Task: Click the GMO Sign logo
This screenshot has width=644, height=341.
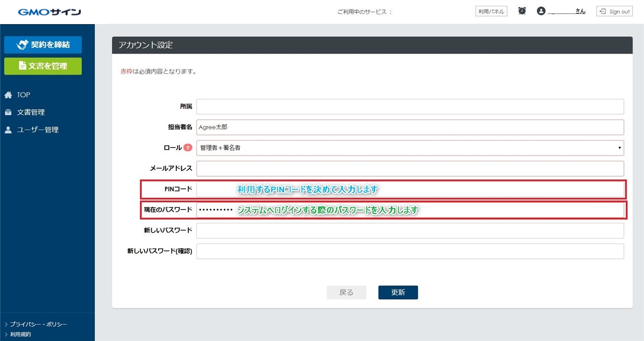Action: click(49, 12)
